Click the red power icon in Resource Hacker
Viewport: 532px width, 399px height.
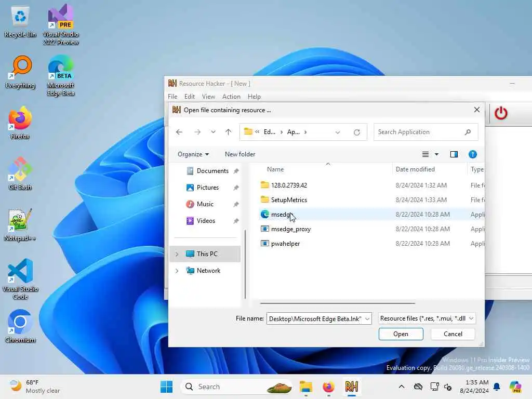pos(501,113)
